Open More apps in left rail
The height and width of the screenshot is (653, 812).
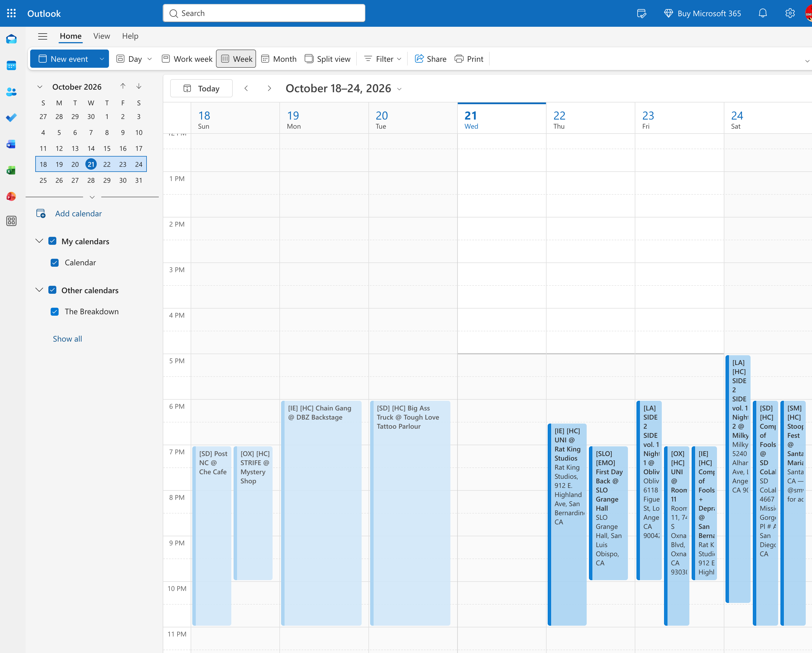12,221
